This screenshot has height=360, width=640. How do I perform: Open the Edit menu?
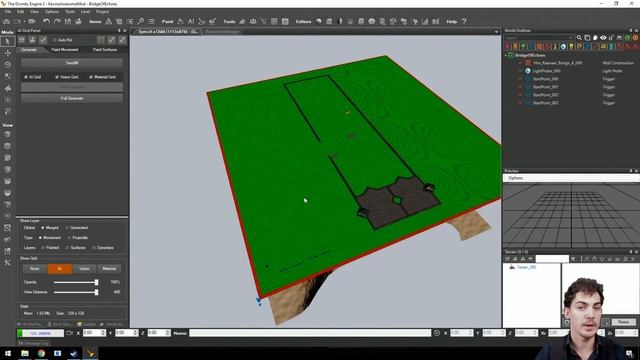tap(20, 11)
